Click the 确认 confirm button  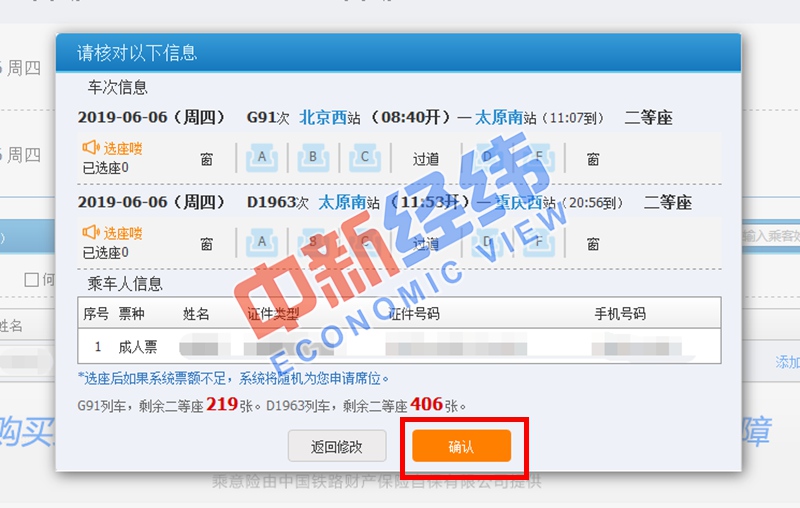461,446
